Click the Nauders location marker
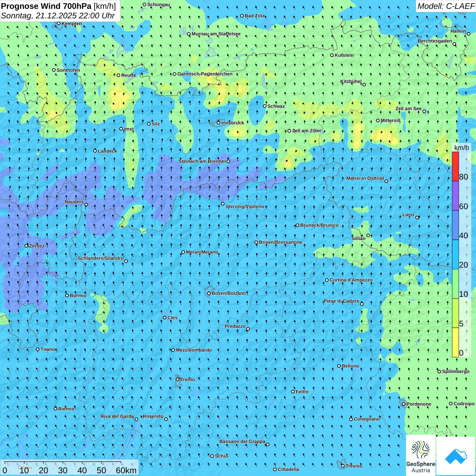The image size is (476, 476). [86, 205]
